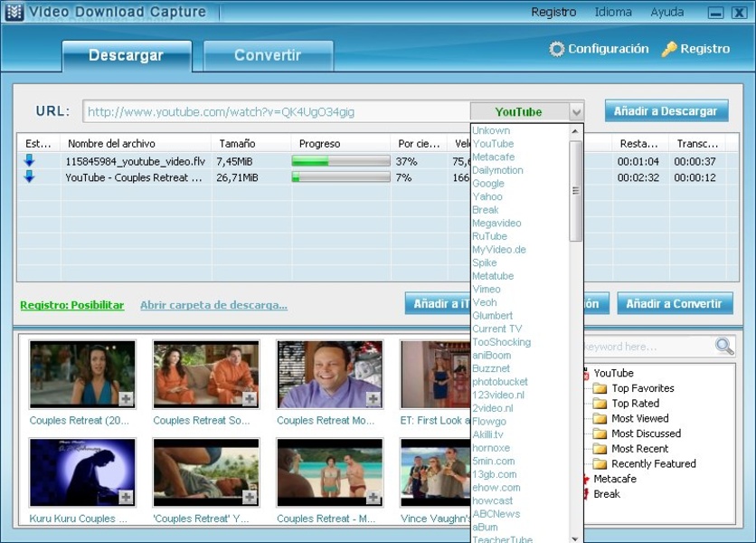This screenshot has height=543, width=756.
Task: Click the keyword search field
Action: click(648, 347)
